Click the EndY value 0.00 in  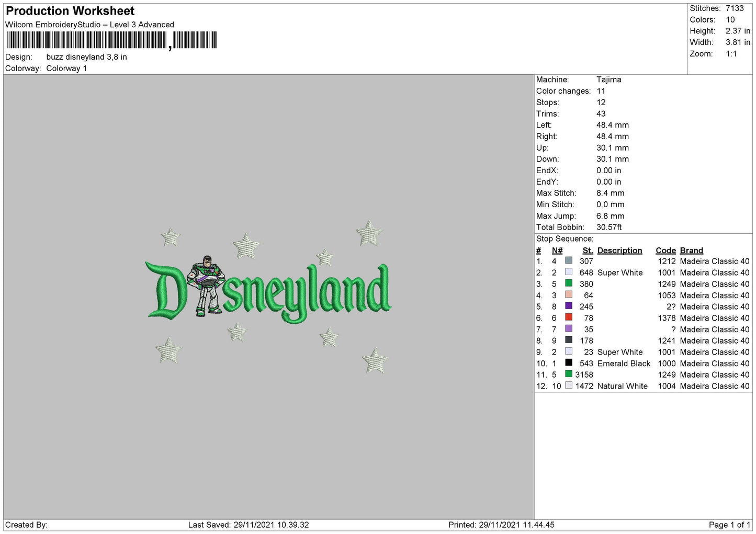click(609, 182)
